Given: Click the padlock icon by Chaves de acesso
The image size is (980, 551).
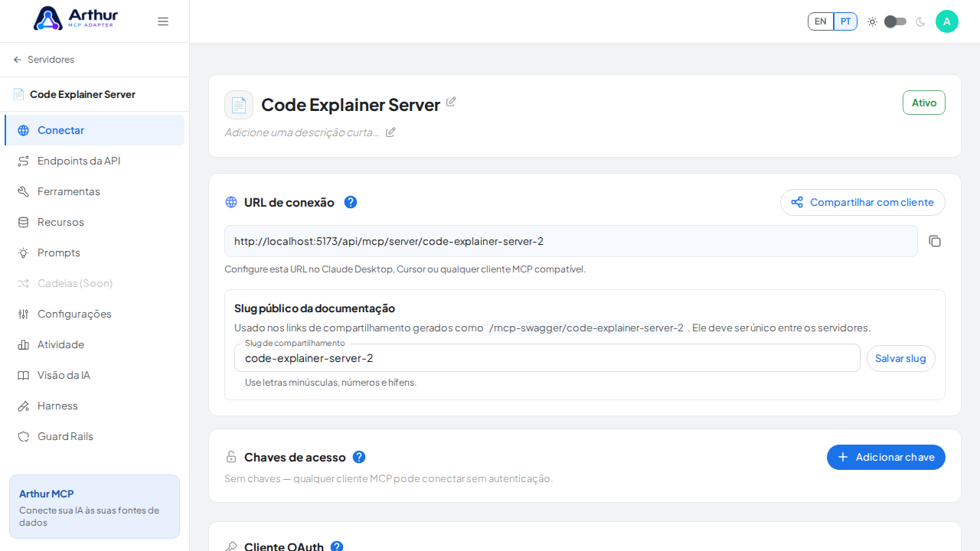Looking at the screenshot, I should pyautogui.click(x=231, y=457).
